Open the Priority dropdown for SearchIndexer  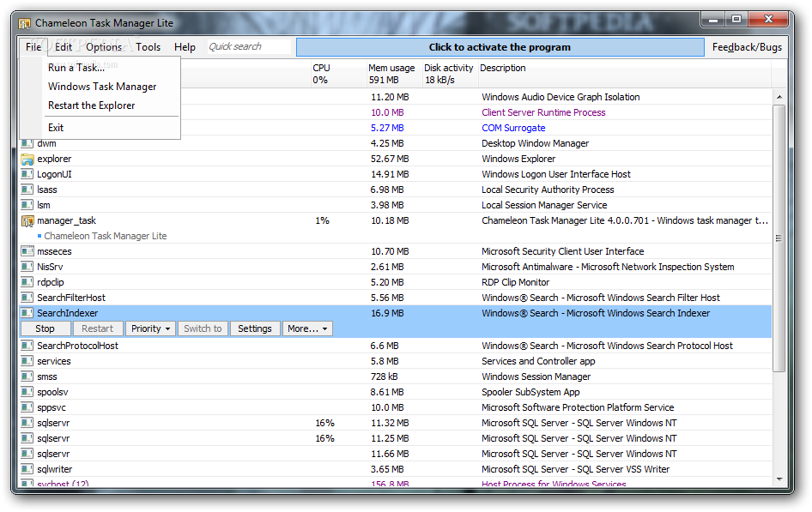point(150,328)
